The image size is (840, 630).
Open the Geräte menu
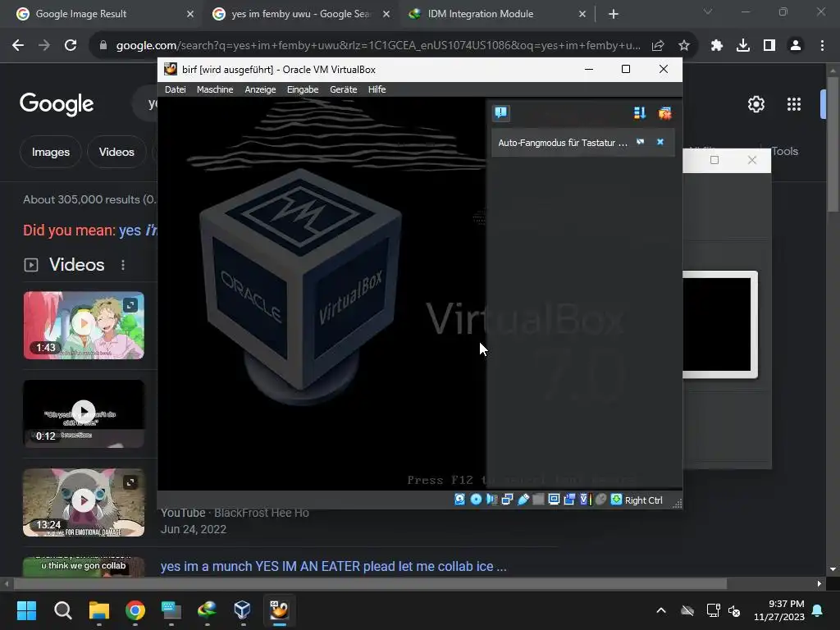pos(344,89)
